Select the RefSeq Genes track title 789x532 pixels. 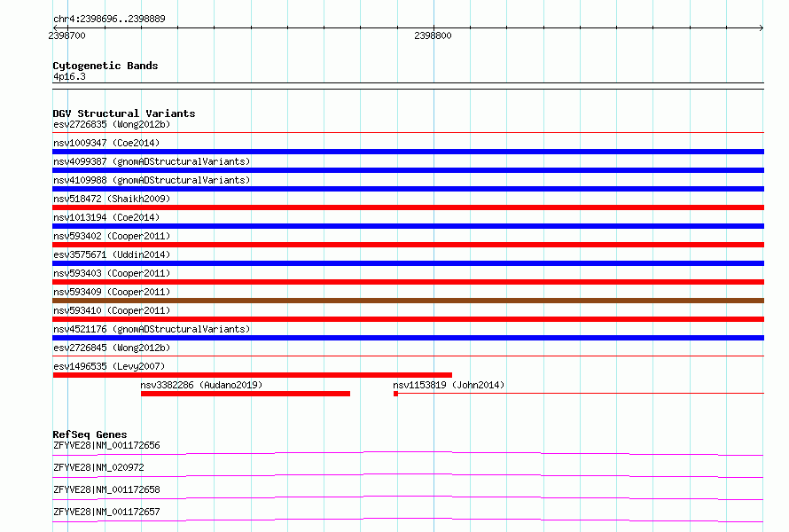tap(90, 434)
